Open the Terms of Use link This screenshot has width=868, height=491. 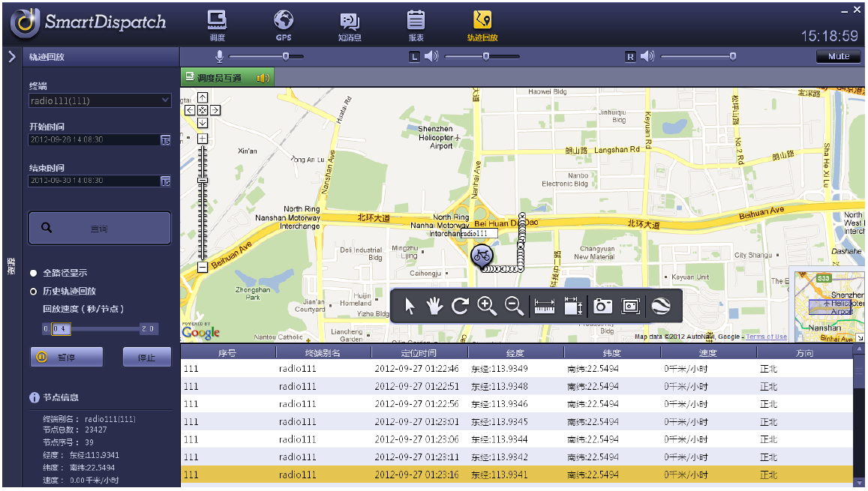766,337
